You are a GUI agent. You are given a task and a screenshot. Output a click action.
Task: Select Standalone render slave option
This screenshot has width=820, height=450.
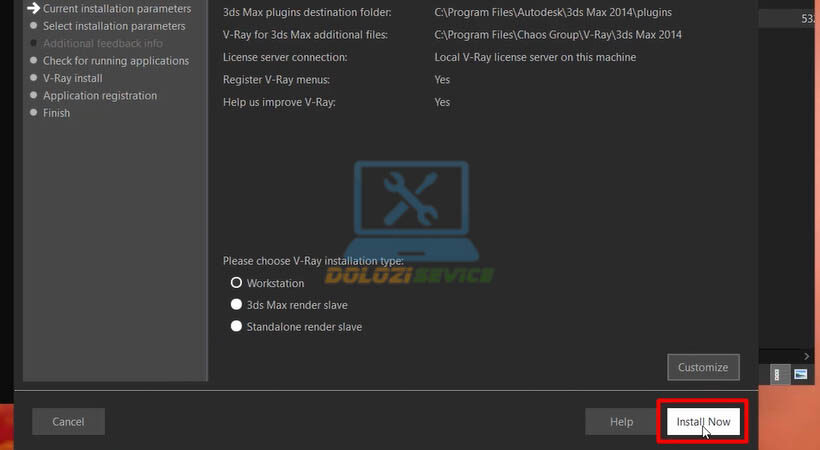[x=237, y=327]
